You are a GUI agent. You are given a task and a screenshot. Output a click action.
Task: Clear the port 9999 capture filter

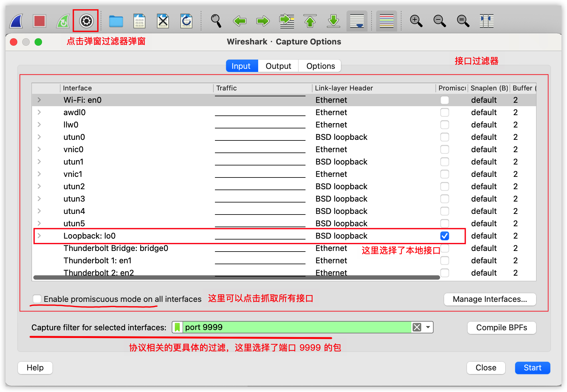[x=417, y=327]
